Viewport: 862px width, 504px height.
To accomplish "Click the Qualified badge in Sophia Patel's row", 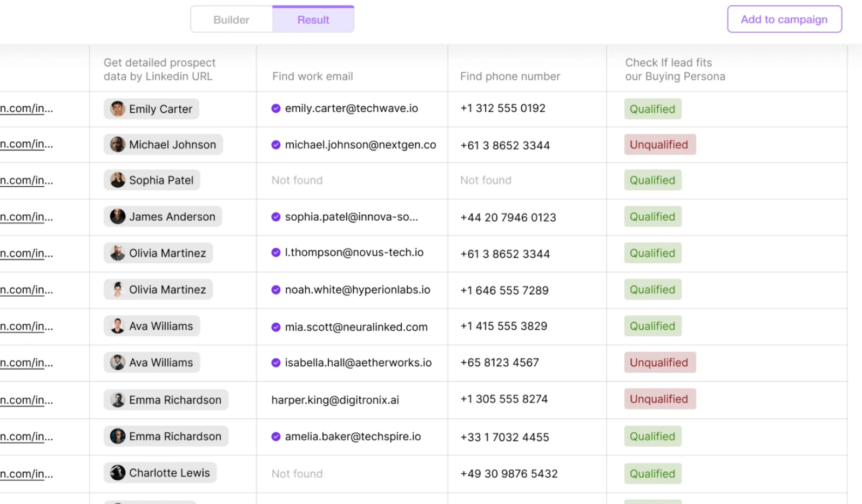I will (652, 180).
